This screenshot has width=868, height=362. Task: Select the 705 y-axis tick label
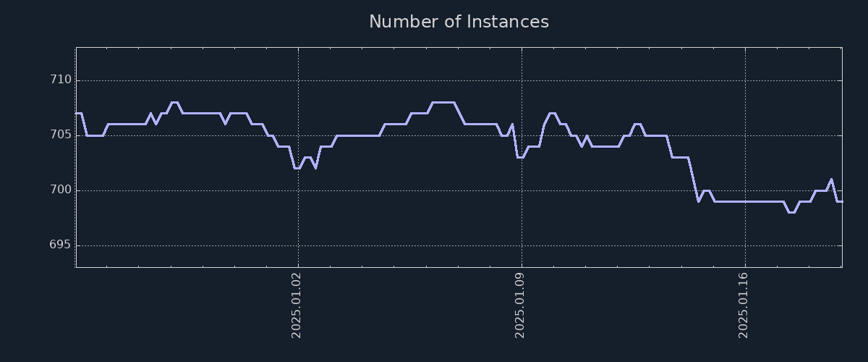[61, 135]
